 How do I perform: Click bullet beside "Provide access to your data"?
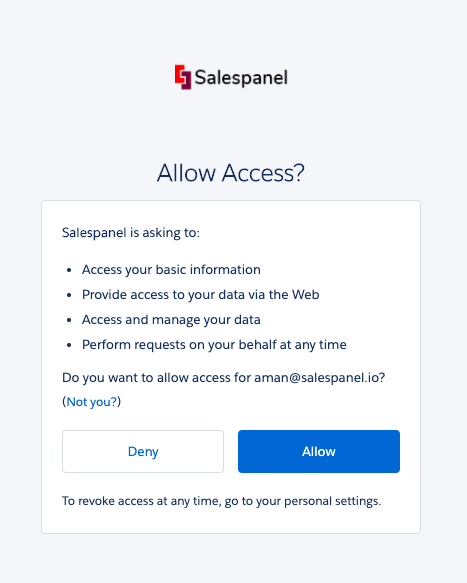(69, 295)
